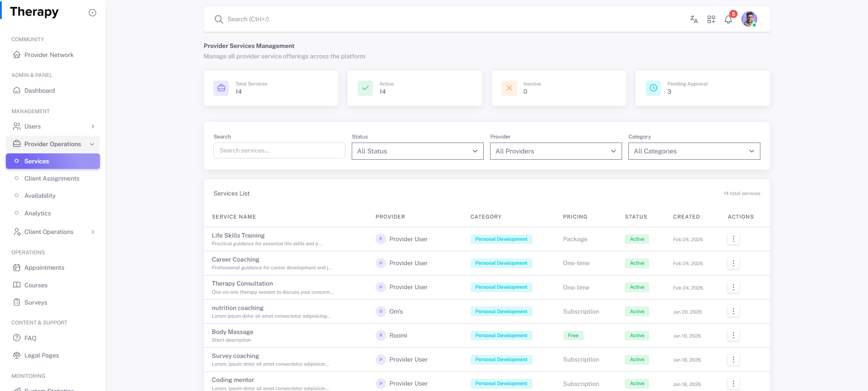Open FAQ in sidebar
The width and height of the screenshot is (868, 391).
point(53,338)
